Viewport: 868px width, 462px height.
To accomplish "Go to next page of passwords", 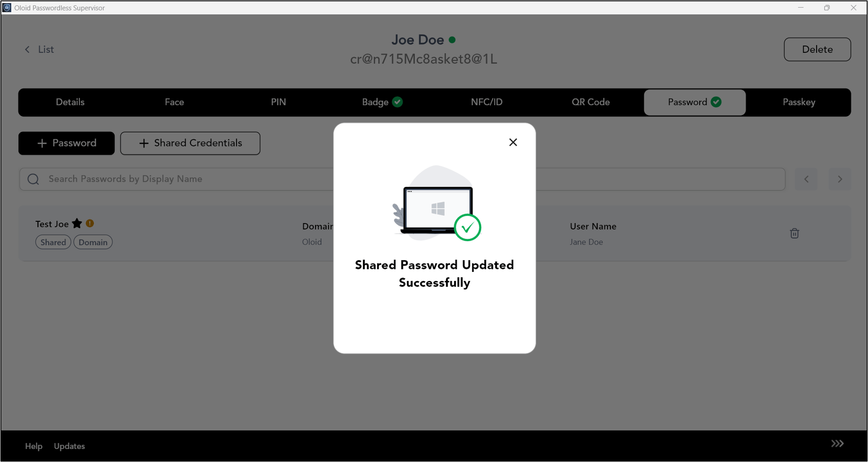I will click(840, 179).
